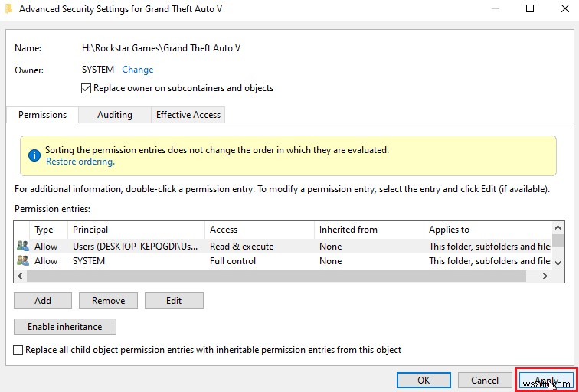Select the Permissions tab
The height and width of the screenshot is (392, 579).
point(43,115)
